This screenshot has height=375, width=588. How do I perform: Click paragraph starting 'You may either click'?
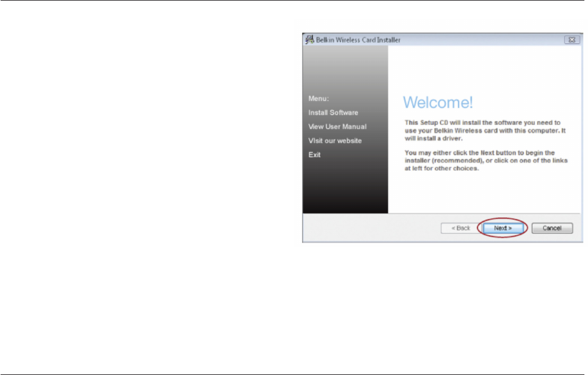pyautogui.click(x=486, y=161)
